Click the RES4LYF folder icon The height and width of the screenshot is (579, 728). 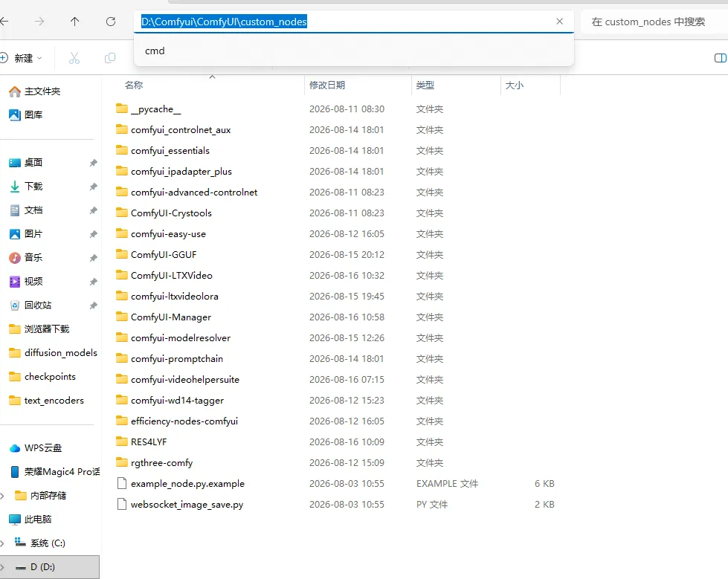[x=122, y=441]
